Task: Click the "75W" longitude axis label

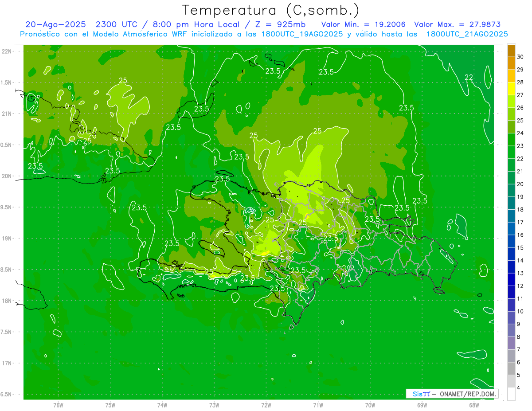Action: point(110,405)
